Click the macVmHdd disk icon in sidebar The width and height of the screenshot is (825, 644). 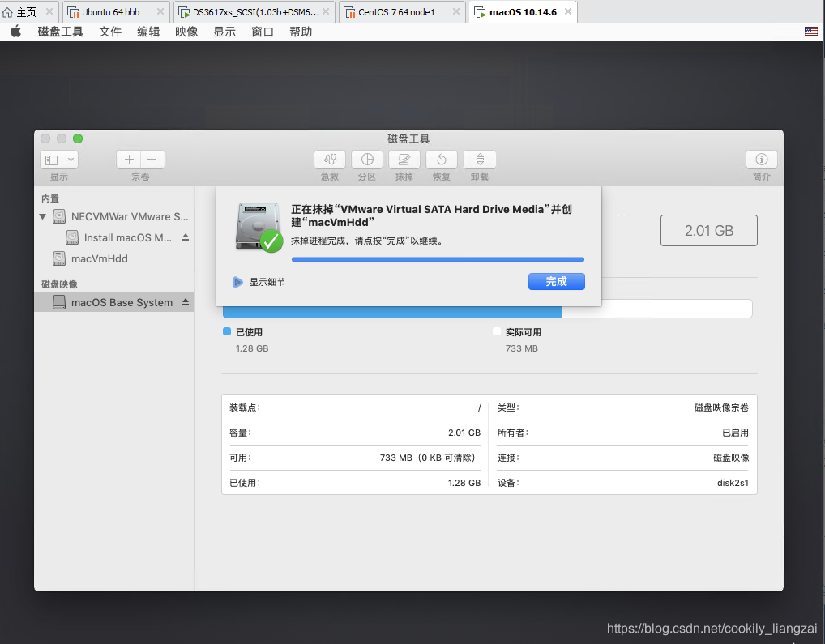pos(59,258)
